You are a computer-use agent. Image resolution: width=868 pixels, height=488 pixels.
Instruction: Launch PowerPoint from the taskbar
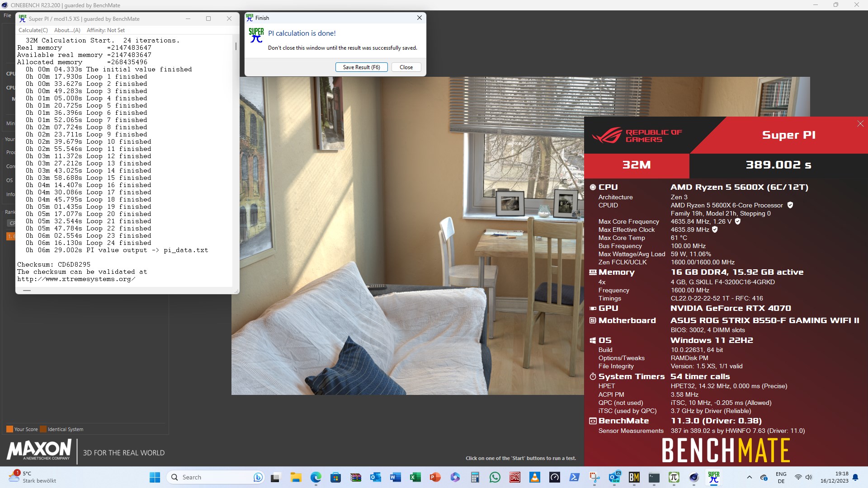435,477
